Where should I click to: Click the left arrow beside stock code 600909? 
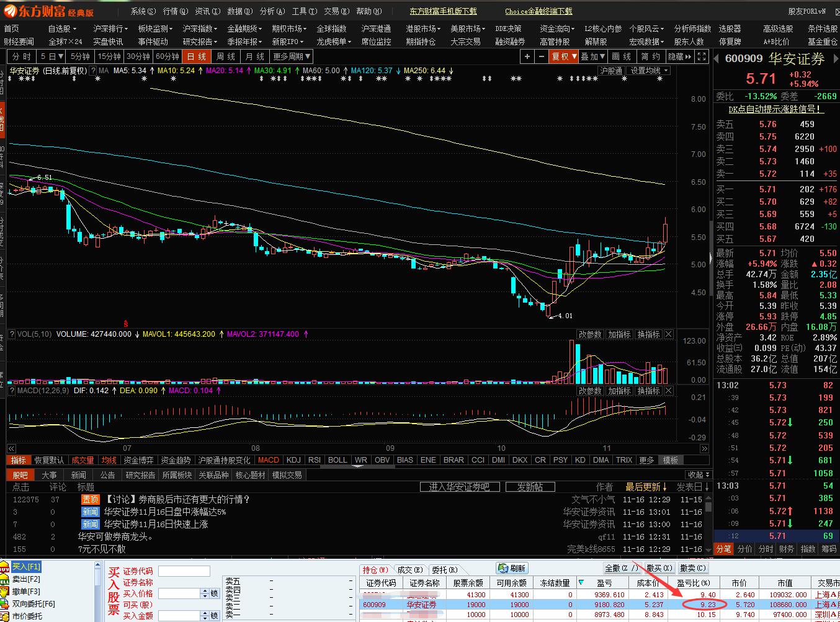tap(717, 60)
